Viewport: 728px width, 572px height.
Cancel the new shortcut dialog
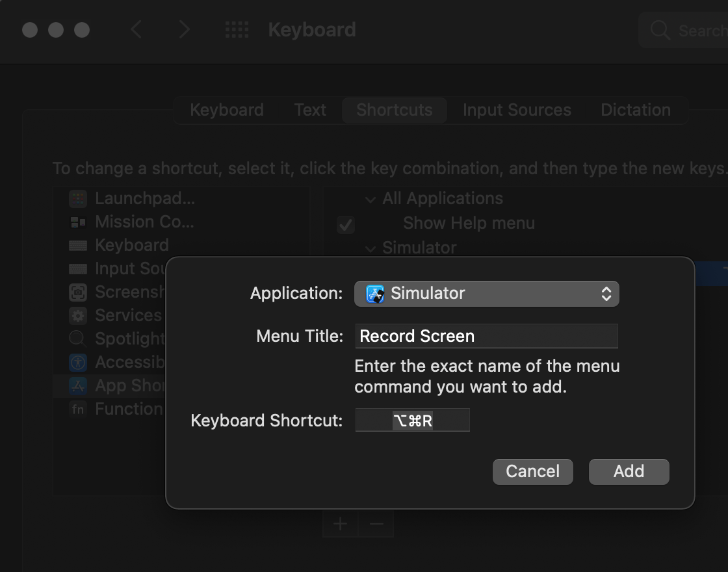[532, 471]
